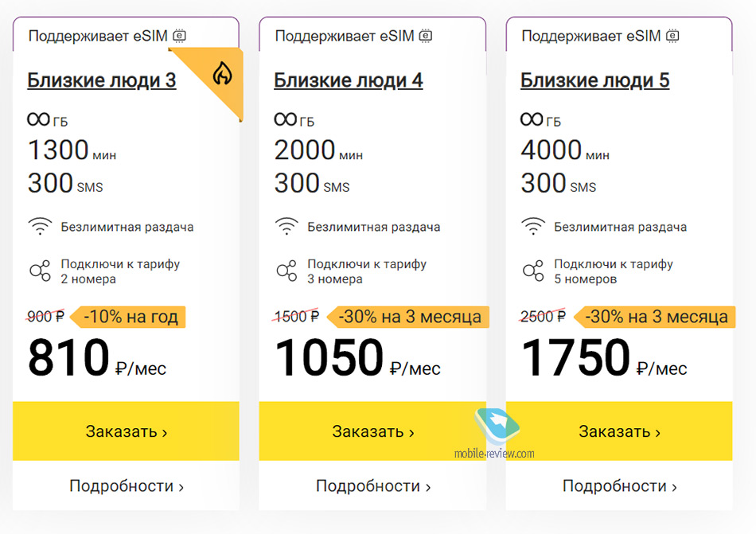
Task: Open the Близкие люди 3 tariff title link
Action: [x=102, y=80]
